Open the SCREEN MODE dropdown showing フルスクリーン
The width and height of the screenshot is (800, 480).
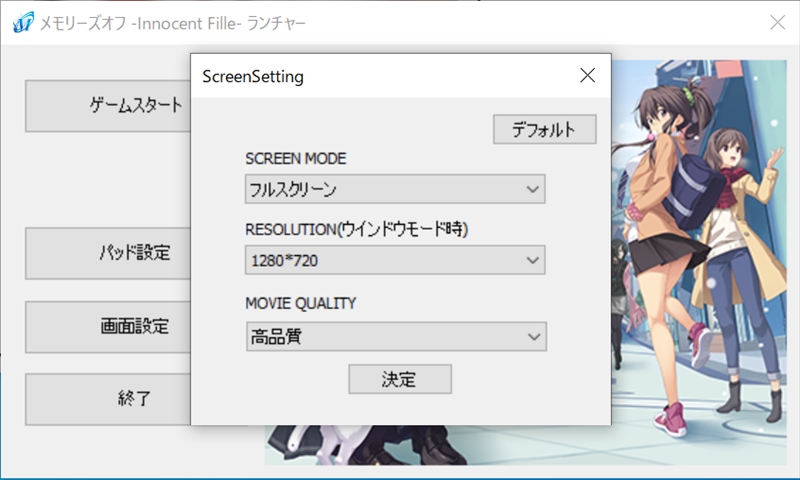395,189
